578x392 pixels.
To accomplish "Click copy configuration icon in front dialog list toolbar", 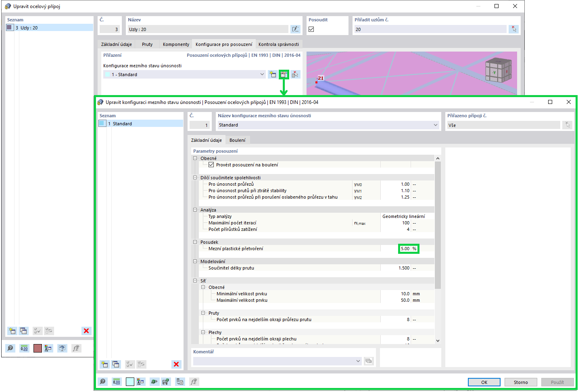I will 116,364.
